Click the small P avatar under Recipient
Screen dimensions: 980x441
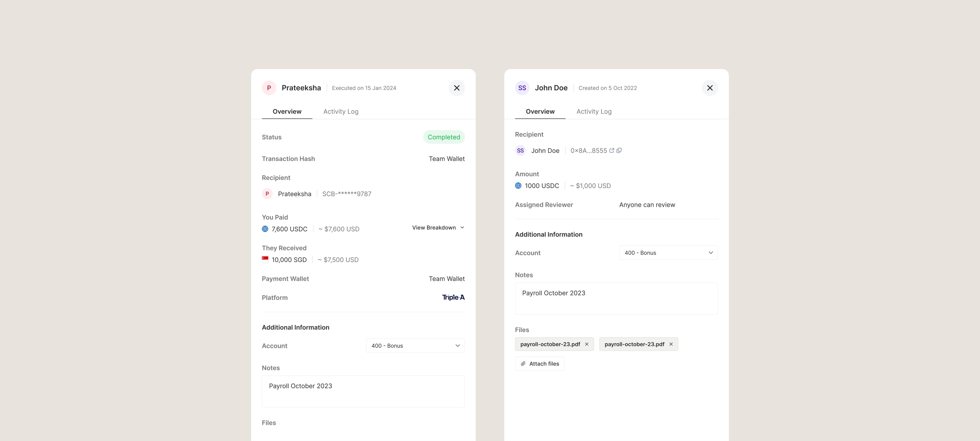click(267, 194)
